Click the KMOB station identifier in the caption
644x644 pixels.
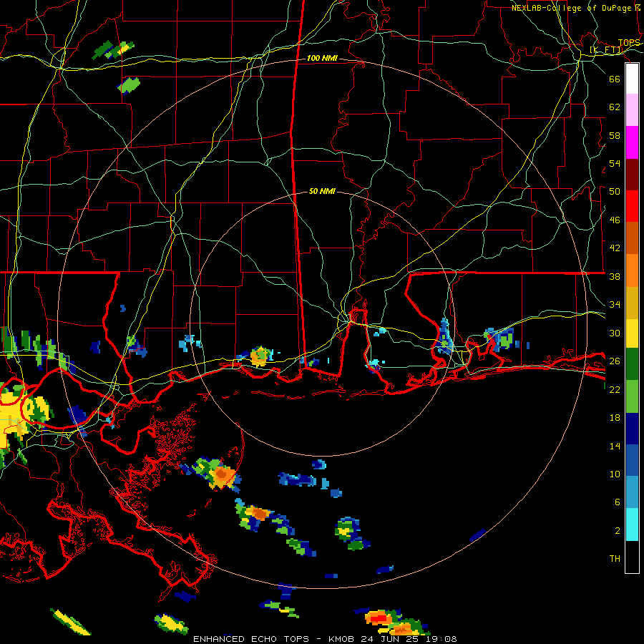343,639
